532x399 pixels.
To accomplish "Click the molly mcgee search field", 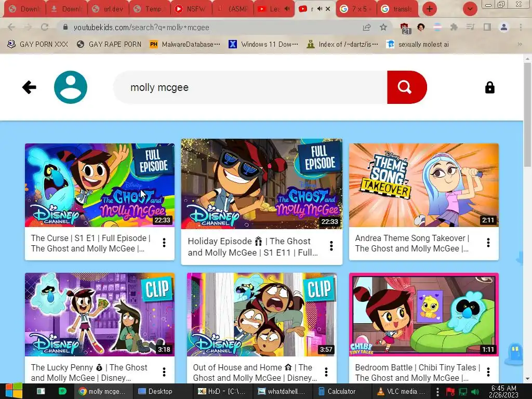I will (x=250, y=87).
